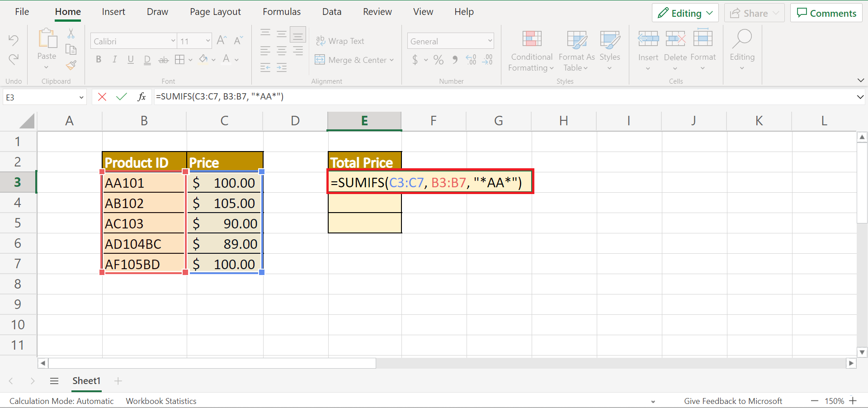This screenshot has width=868, height=408.
Task: Toggle Italic formatting
Action: point(114,60)
